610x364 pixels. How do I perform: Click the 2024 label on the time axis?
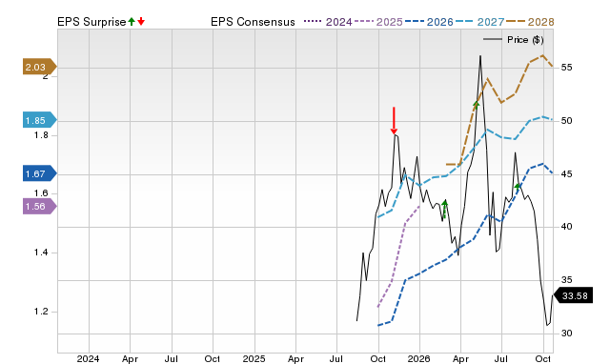click(89, 358)
